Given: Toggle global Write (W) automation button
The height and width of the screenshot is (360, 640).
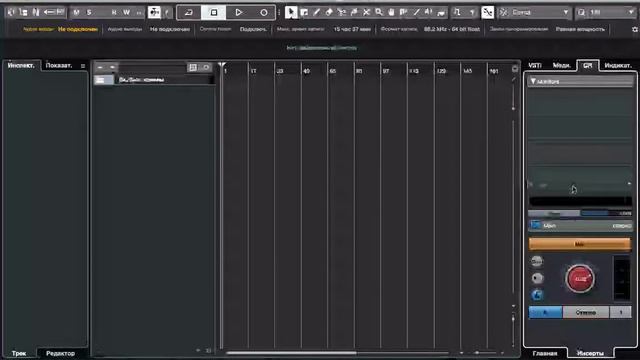Looking at the screenshot, I should click(127, 13).
